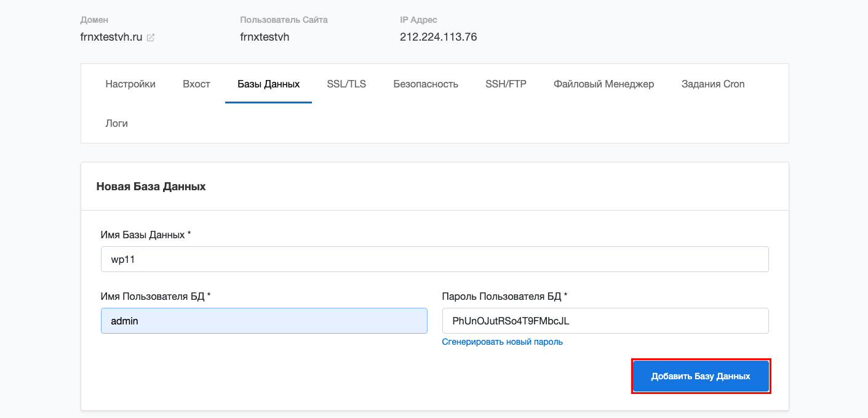Click the Новая База Данных heading
This screenshot has height=418, width=868.
[151, 187]
